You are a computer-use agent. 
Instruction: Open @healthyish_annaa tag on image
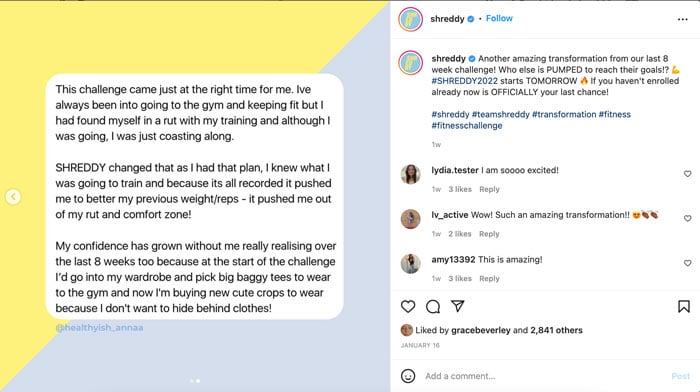click(x=99, y=328)
